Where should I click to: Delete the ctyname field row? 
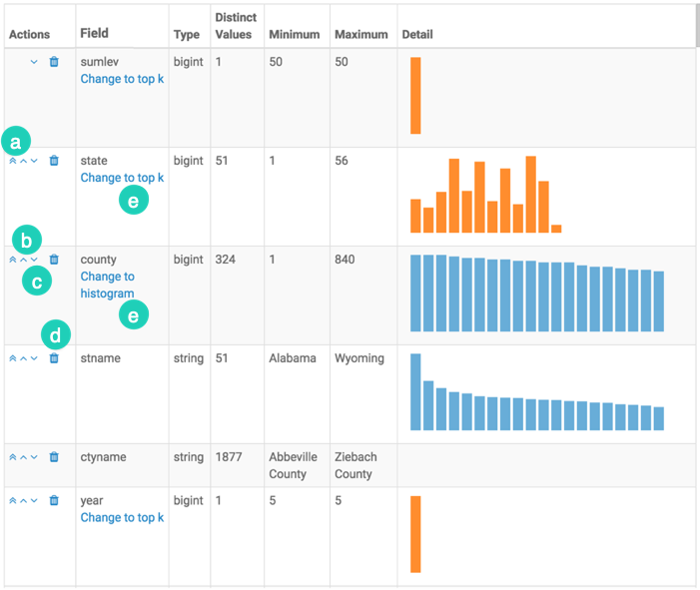click(54, 457)
